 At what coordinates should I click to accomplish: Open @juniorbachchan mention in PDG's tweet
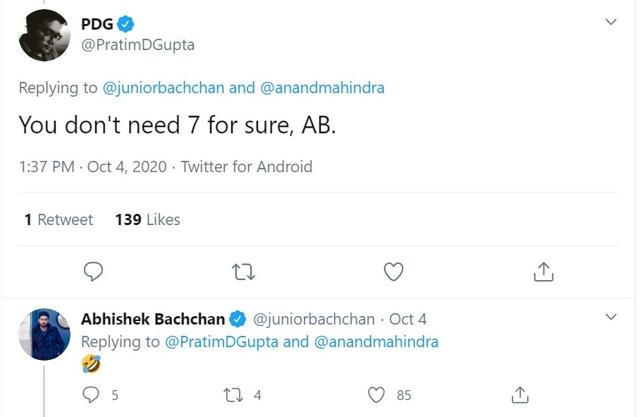click(x=163, y=88)
